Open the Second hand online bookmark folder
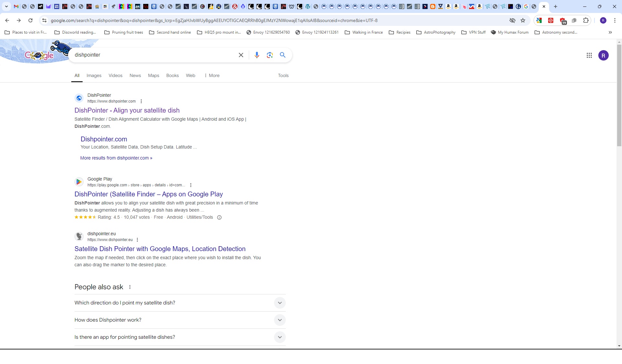This screenshot has width=622, height=364. (170, 32)
